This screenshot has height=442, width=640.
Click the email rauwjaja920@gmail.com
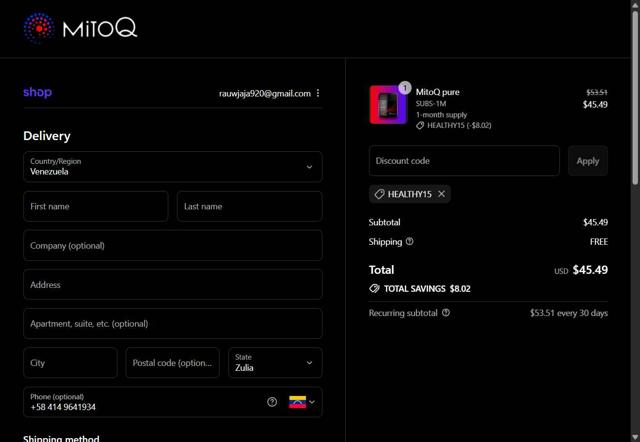click(x=265, y=93)
